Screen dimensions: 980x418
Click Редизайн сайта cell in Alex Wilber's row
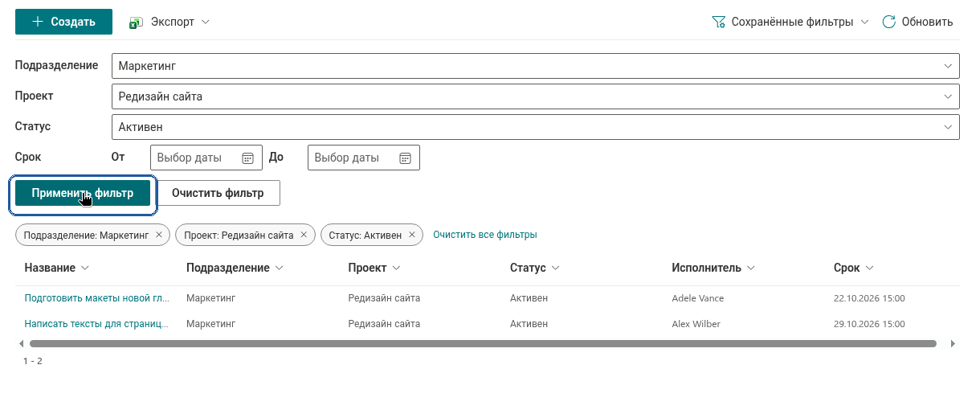pos(384,324)
